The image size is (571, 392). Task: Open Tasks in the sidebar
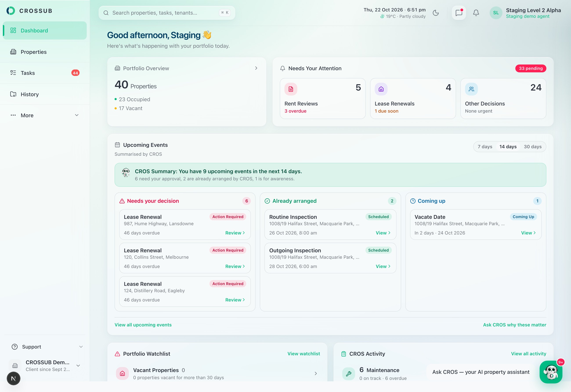(x=45, y=73)
